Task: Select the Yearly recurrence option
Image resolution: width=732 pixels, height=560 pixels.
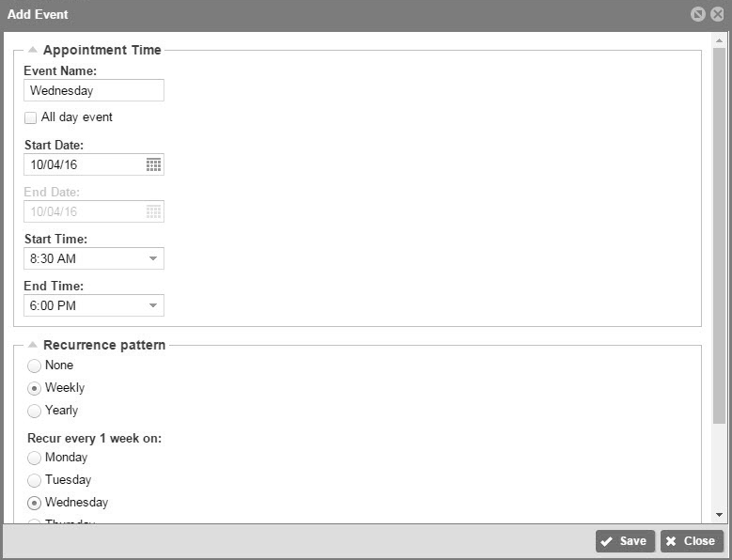Action: 34,412
